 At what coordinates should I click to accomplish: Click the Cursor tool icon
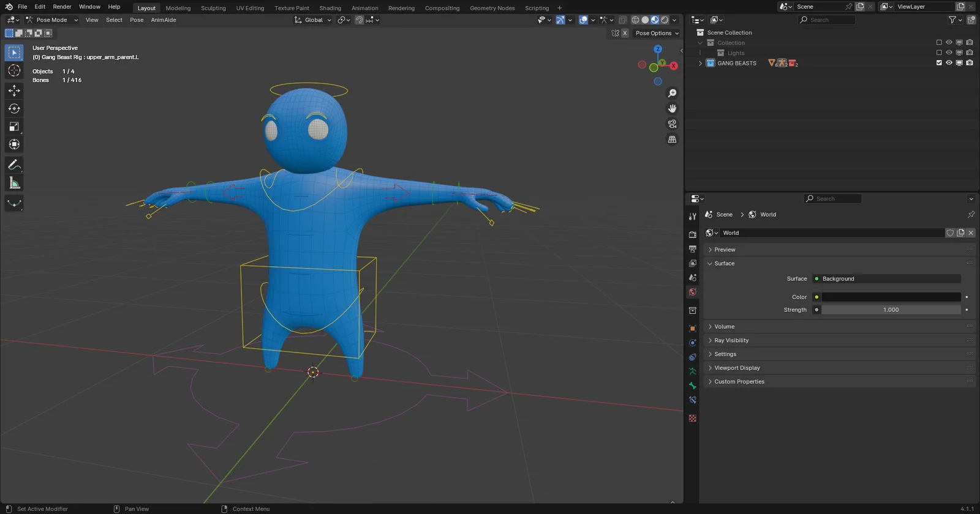pyautogui.click(x=14, y=71)
